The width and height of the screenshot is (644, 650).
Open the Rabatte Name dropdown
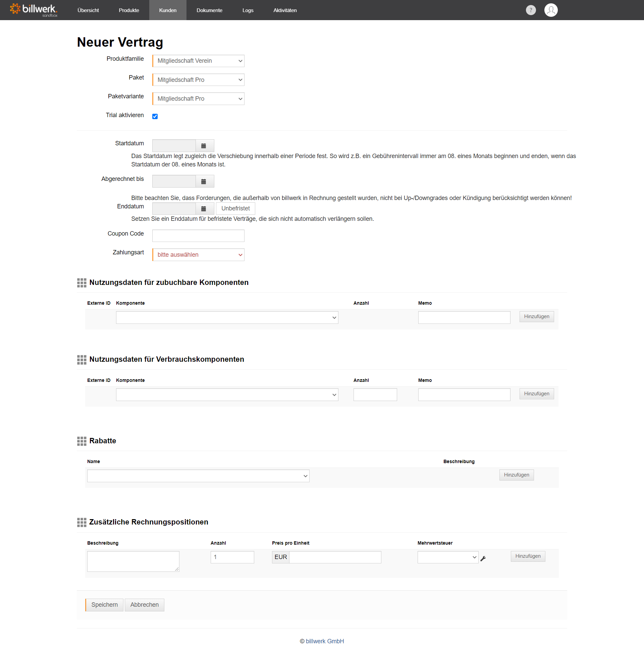point(198,476)
